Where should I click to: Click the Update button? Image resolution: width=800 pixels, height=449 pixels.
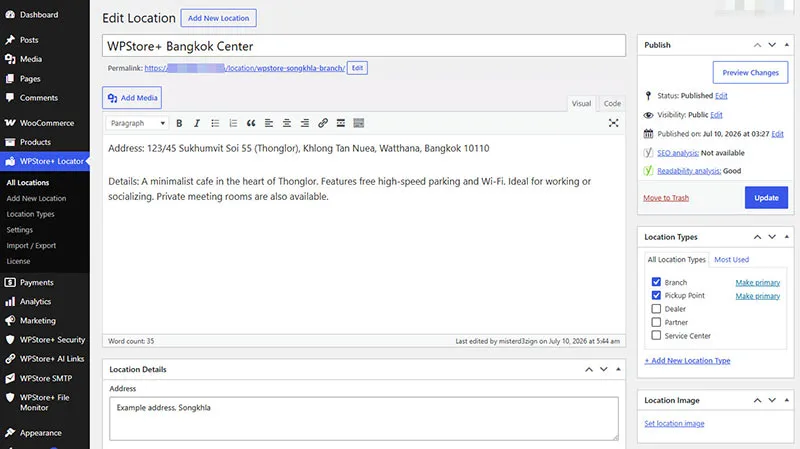tap(766, 197)
